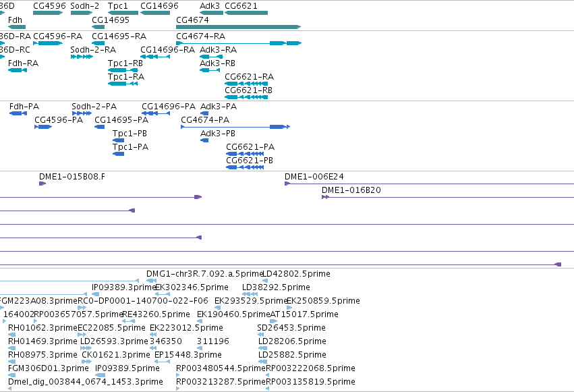Image resolution: width=574 pixels, height=392 pixels.
Task: Click the RH01062.3prime EST label
Action: click(42, 328)
